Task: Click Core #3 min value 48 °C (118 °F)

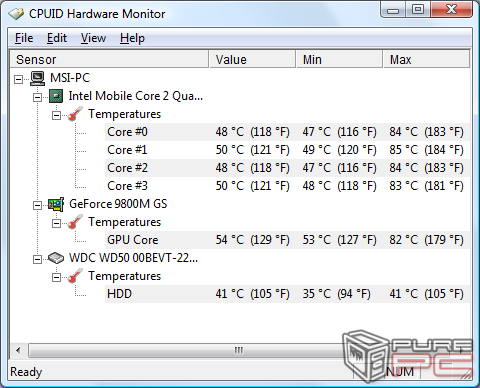Action: coord(339,186)
